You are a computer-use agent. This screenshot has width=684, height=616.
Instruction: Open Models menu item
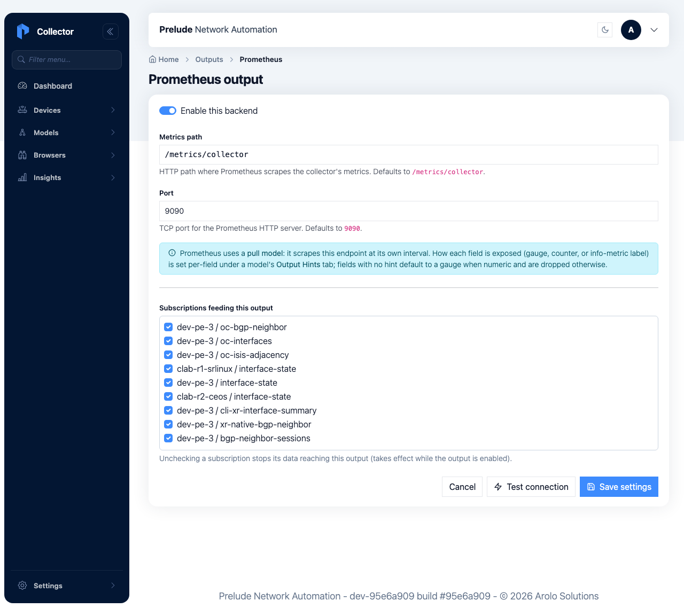67,132
